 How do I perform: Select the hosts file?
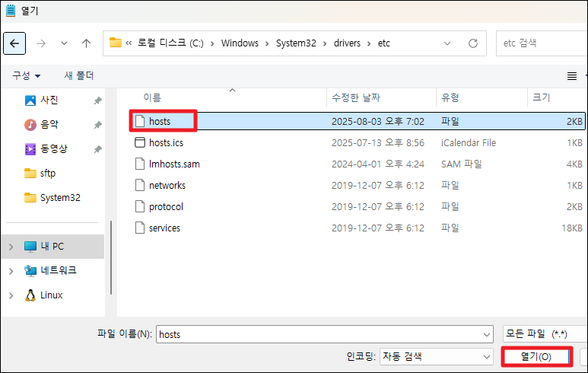pyautogui.click(x=357, y=121)
